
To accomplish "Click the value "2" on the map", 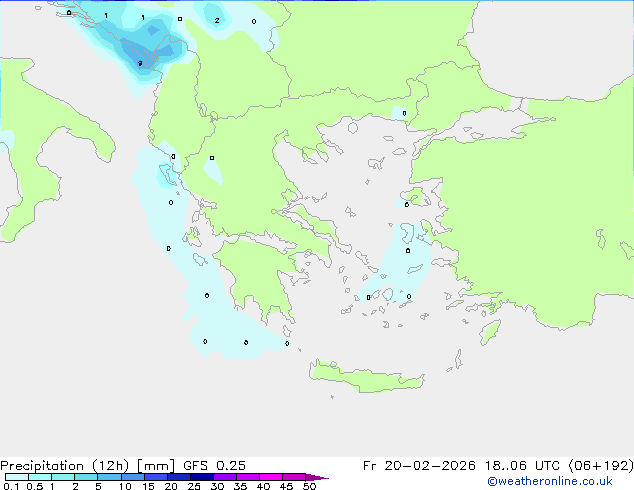I will pos(217,20).
